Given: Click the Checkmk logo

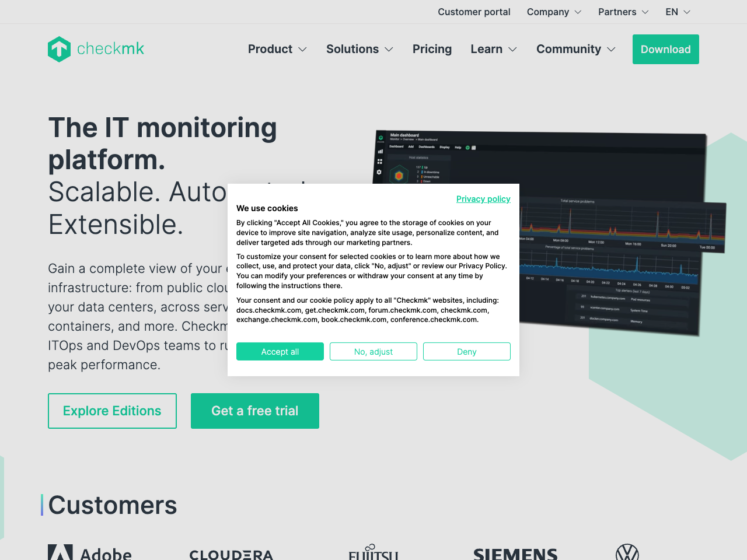Looking at the screenshot, I should (x=96, y=49).
